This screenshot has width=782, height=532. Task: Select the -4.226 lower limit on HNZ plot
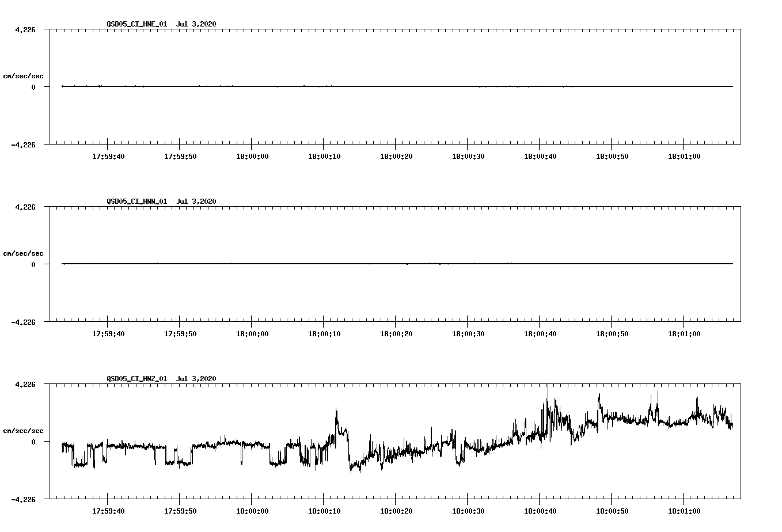23,499
